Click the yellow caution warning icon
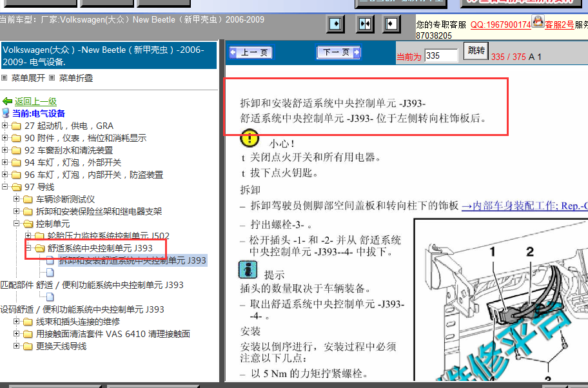 click(250, 138)
